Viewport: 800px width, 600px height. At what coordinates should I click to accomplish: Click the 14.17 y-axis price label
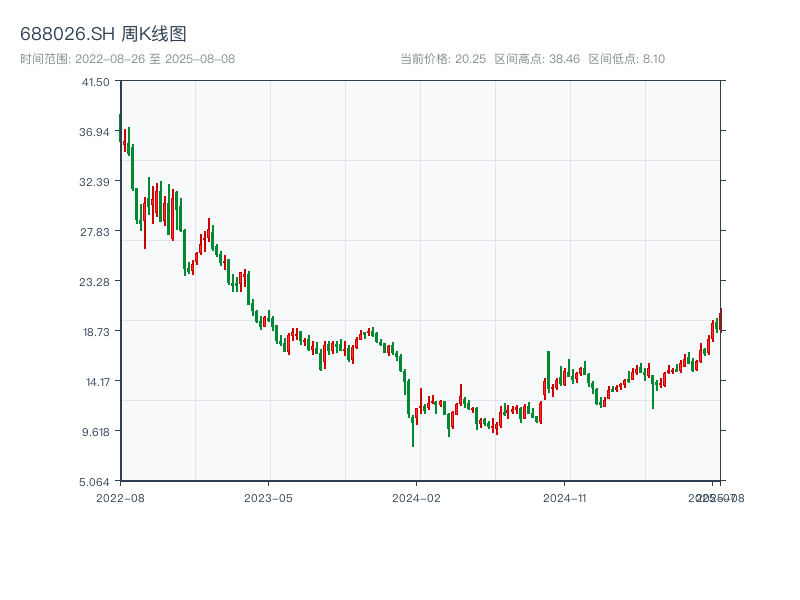click(x=96, y=382)
